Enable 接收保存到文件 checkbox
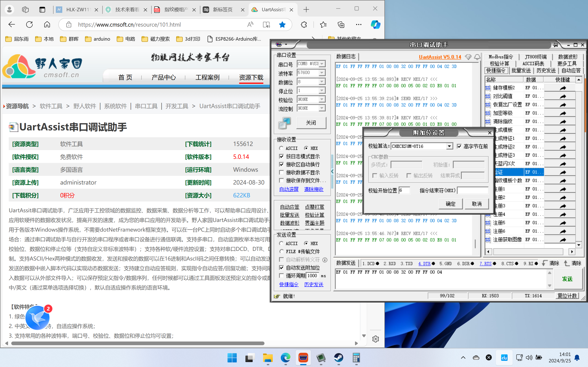The width and height of the screenshot is (588, 367). [281, 180]
